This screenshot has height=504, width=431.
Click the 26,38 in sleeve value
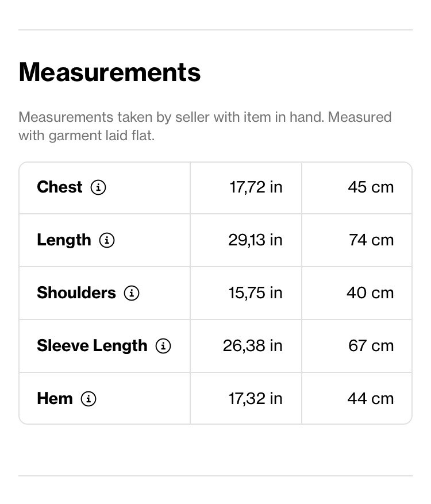tap(253, 346)
